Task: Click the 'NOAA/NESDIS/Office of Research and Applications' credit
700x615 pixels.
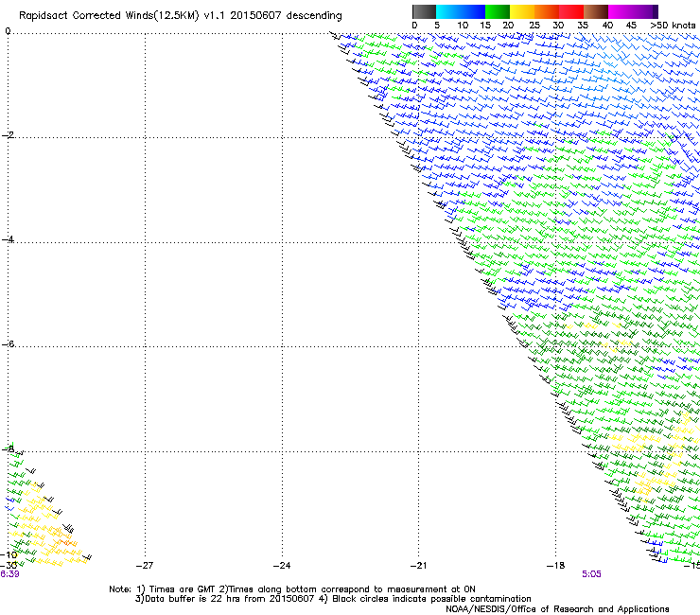Action: pos(557,609)
